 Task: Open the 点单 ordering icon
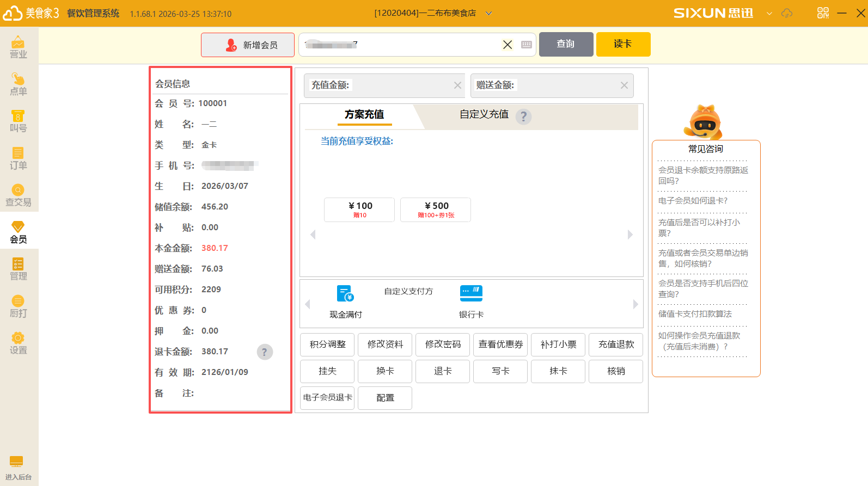click(x=19, y=84)
